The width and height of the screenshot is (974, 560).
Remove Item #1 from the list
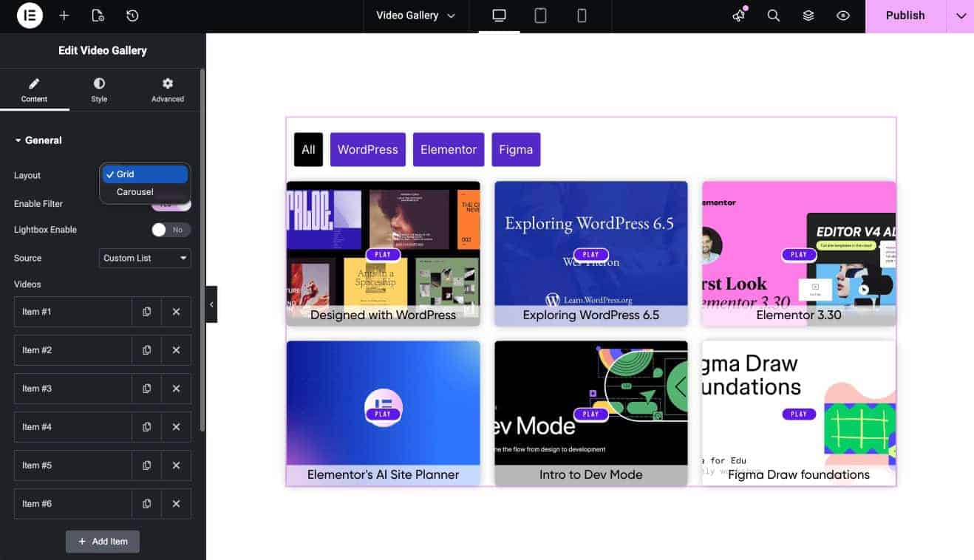176,312
